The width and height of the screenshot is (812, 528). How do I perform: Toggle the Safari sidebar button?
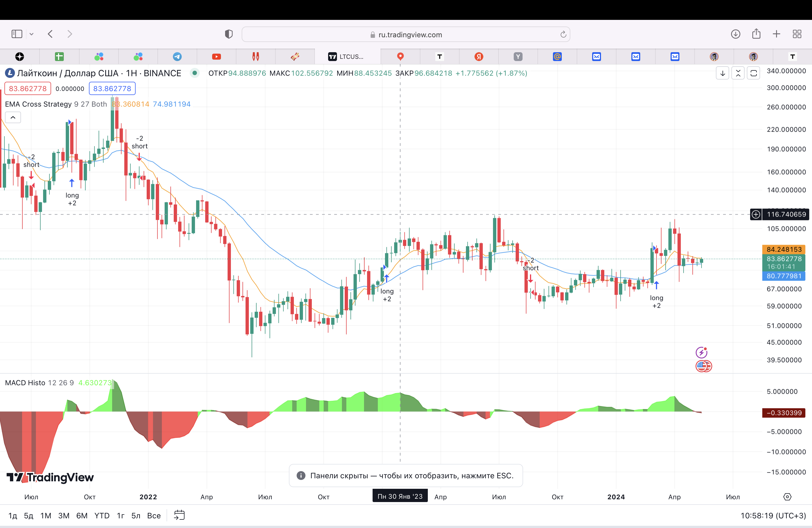[17, 34]
